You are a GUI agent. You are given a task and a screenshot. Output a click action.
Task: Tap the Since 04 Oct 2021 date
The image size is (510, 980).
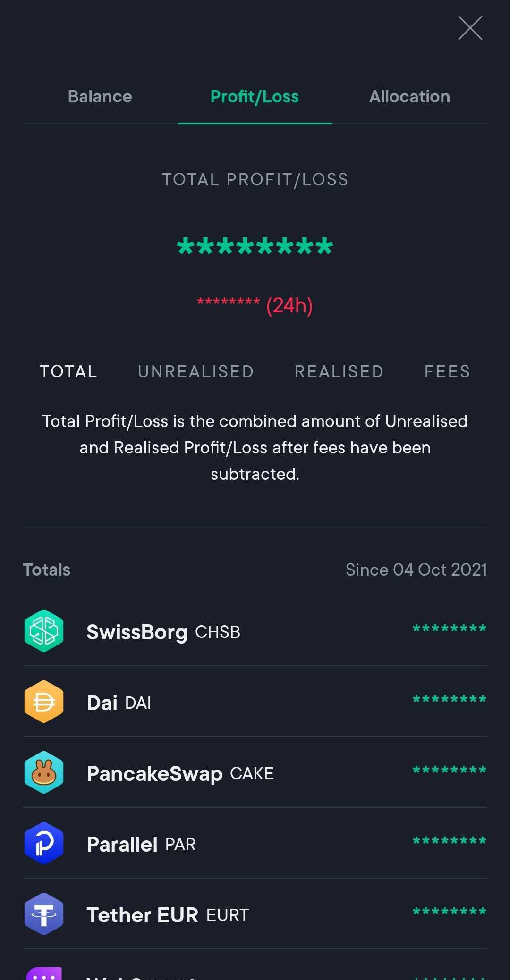(416, 570)
